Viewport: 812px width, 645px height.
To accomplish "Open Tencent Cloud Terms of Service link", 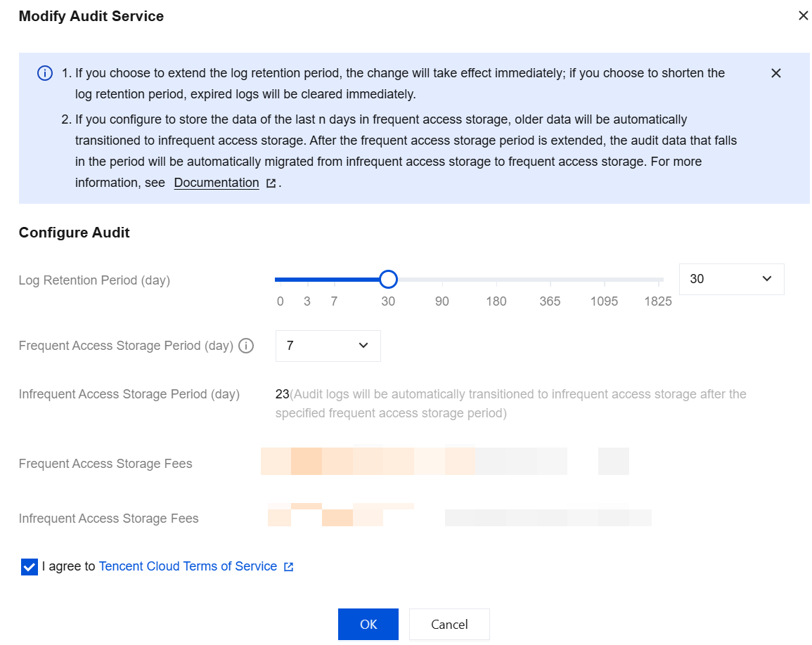I will (188, 566).
